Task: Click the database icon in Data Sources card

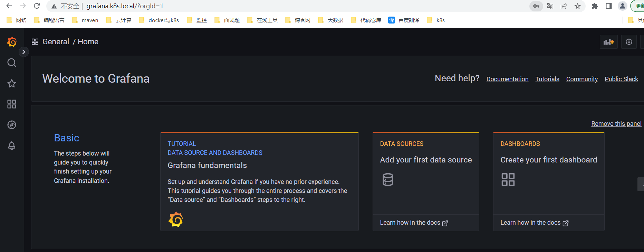Action: [x=388, y=180]
